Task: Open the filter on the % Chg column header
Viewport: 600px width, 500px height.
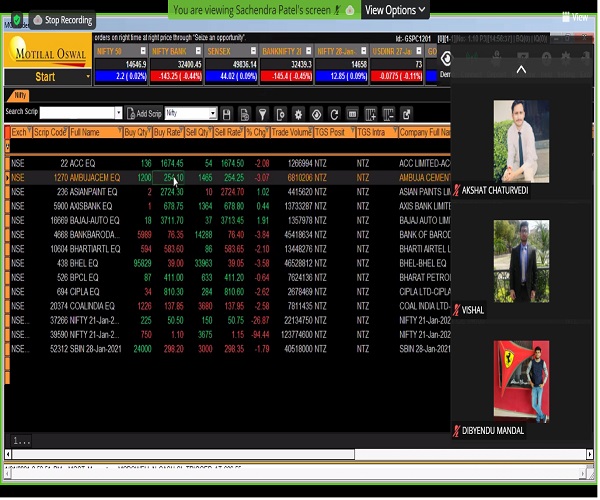Action: 267,129
